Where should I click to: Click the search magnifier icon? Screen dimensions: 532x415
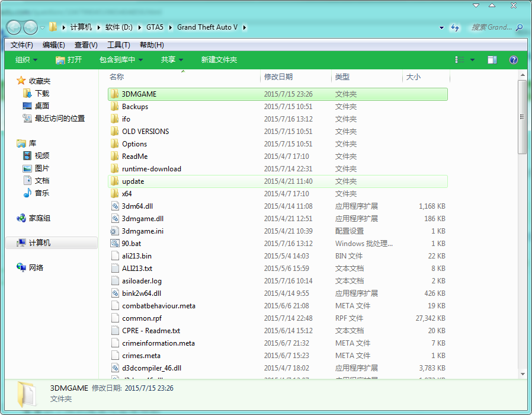tap(519, 27)
